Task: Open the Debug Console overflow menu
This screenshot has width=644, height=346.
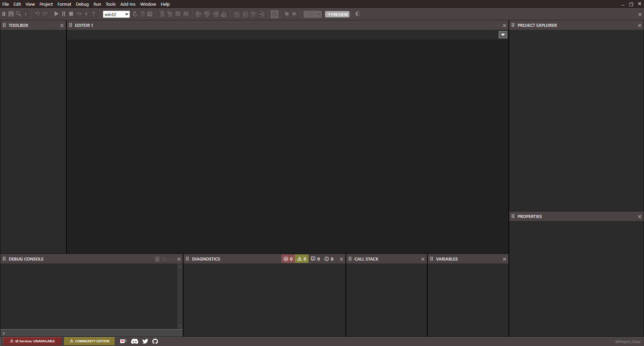Action: click(x=172, y=259)
